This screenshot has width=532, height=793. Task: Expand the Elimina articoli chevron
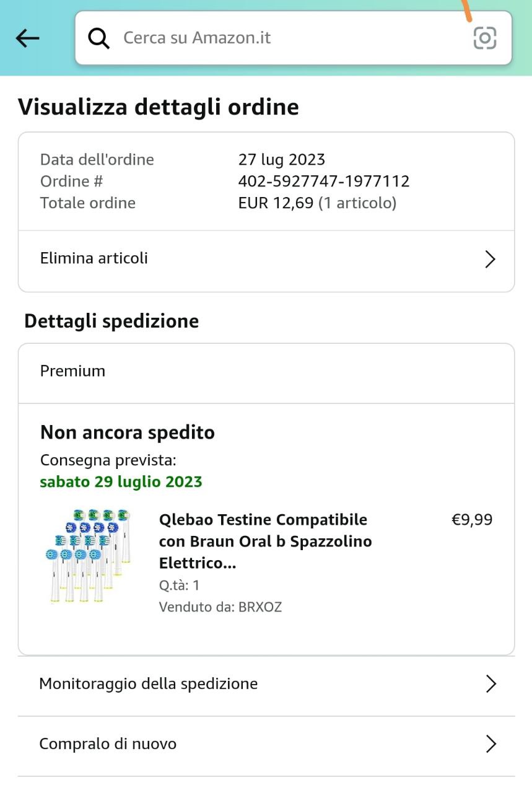pos(490,259)
